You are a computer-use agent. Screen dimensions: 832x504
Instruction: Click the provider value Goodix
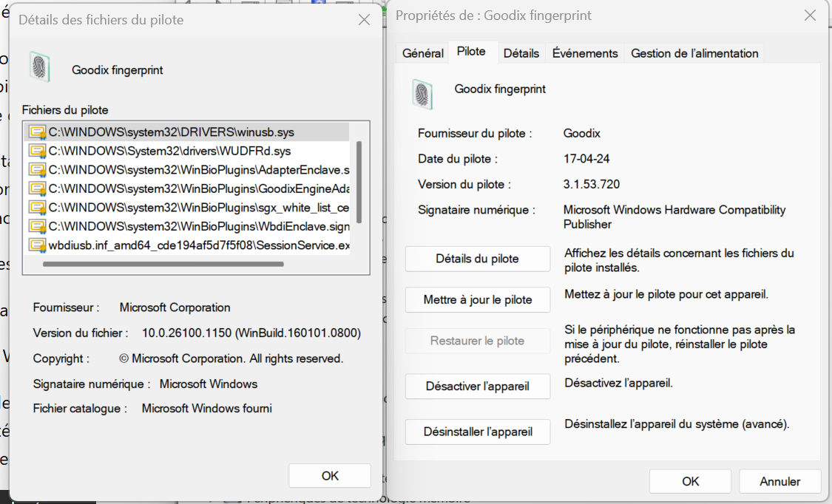[x=581, y=133]
